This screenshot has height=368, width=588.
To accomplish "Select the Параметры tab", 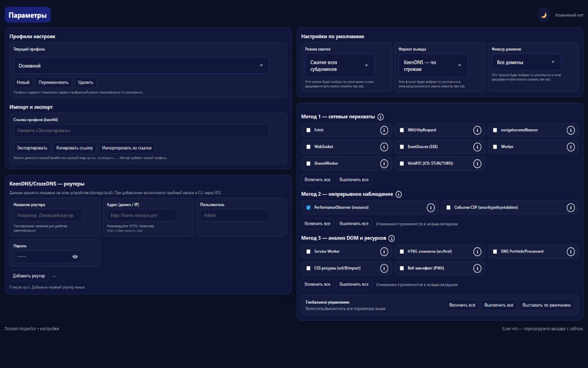I will click(x=28, y=14).
